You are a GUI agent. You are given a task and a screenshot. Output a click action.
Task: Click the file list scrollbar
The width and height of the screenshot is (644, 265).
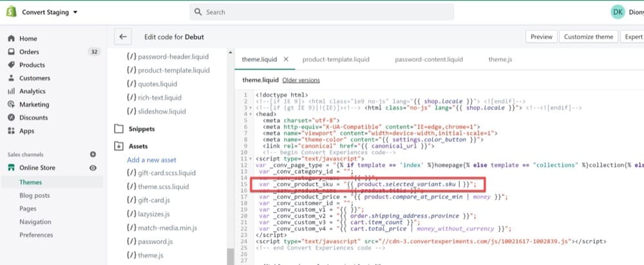(231, 256)
